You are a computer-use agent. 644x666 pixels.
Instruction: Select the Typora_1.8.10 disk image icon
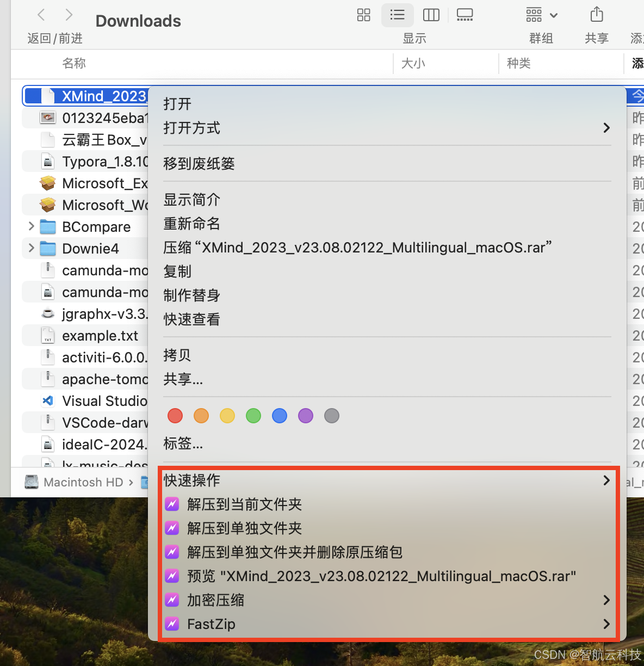[48, 162]
